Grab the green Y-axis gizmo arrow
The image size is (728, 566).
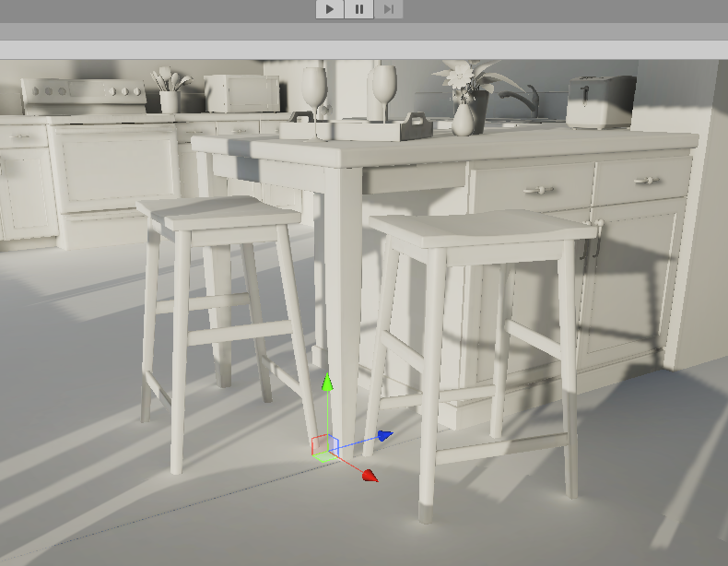(327, 383)
